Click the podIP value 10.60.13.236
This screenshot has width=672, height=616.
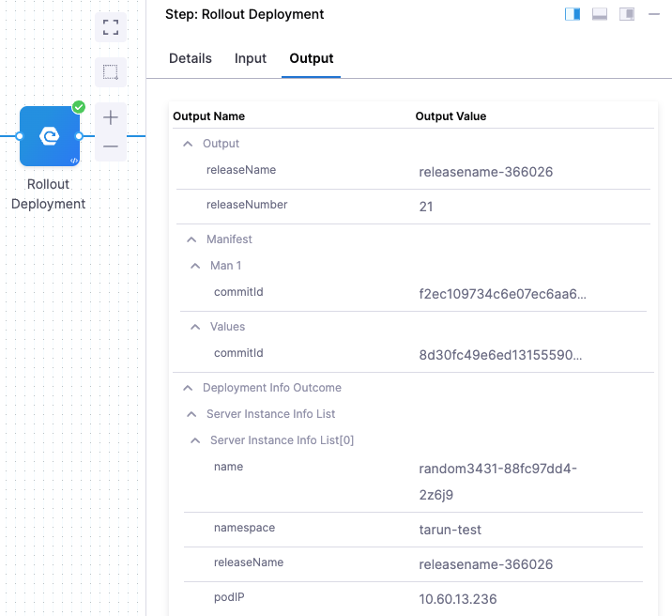pos(459,599)
